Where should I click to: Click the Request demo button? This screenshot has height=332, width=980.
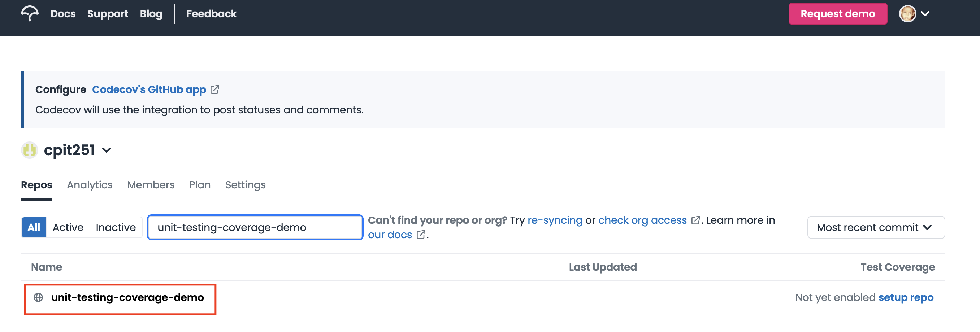point(838,14)
